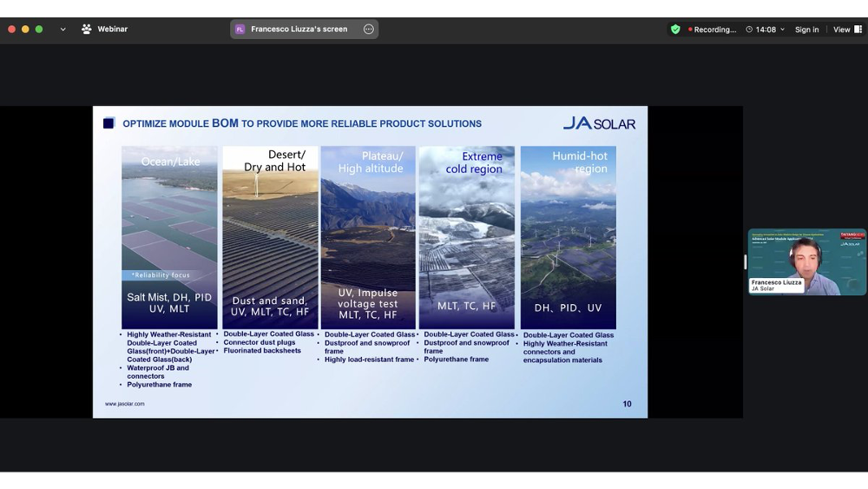Click the JA SOLAR logo on the slide

[x=599, y=123]
